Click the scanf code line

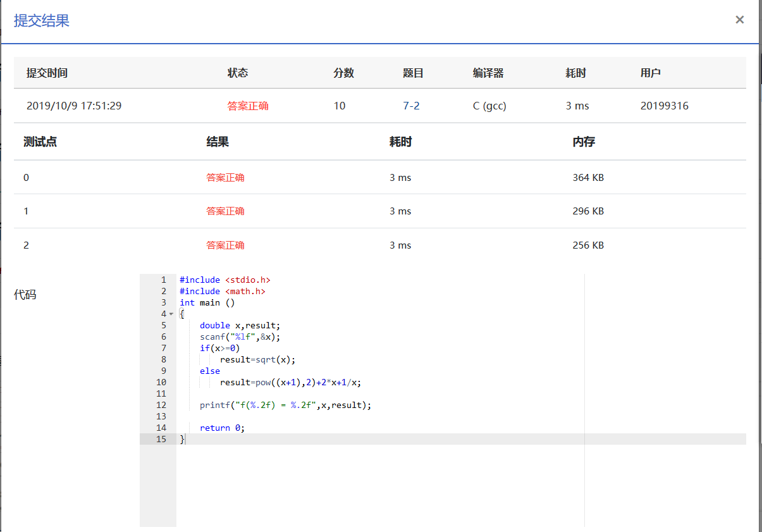coord(240,337)
